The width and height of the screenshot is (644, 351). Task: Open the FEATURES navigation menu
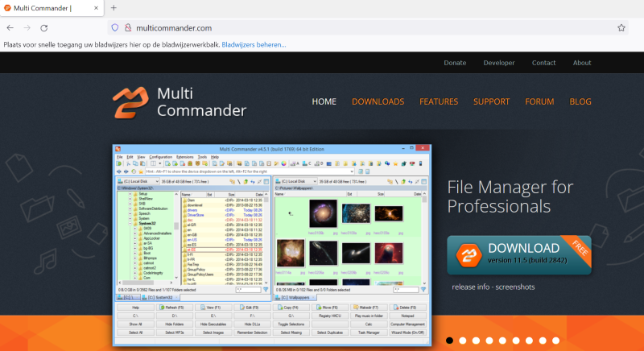(x=439, y=101)
